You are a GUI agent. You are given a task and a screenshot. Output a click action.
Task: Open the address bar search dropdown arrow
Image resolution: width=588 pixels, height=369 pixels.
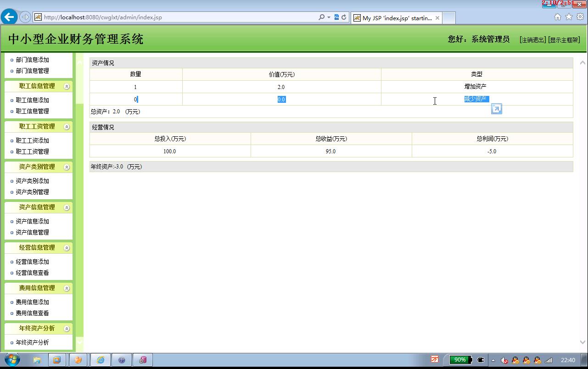329,17
